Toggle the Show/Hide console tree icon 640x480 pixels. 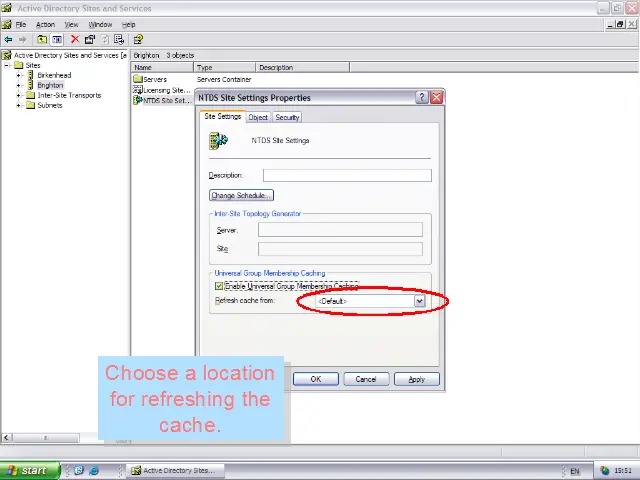tap(57, 40)
